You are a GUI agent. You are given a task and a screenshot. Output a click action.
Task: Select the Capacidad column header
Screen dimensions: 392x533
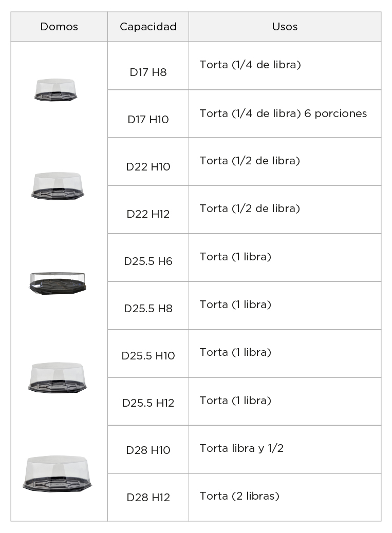(x=148, y=27)
